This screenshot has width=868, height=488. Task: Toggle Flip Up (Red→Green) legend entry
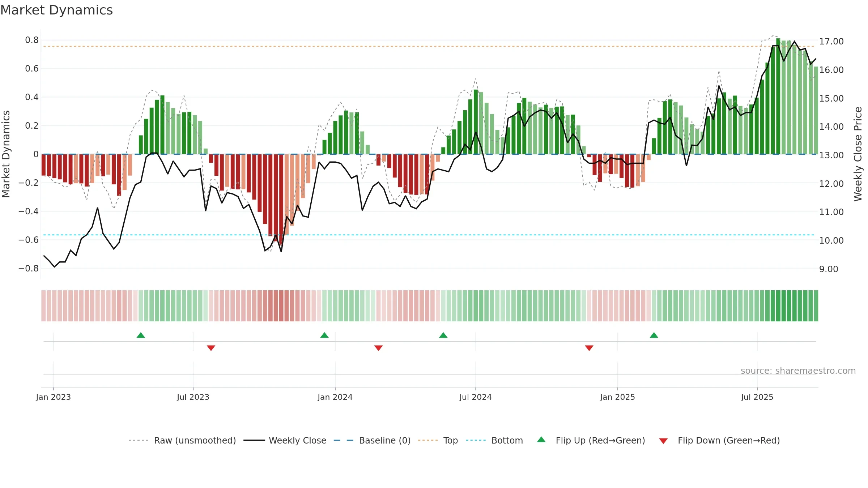click(591, 440)
